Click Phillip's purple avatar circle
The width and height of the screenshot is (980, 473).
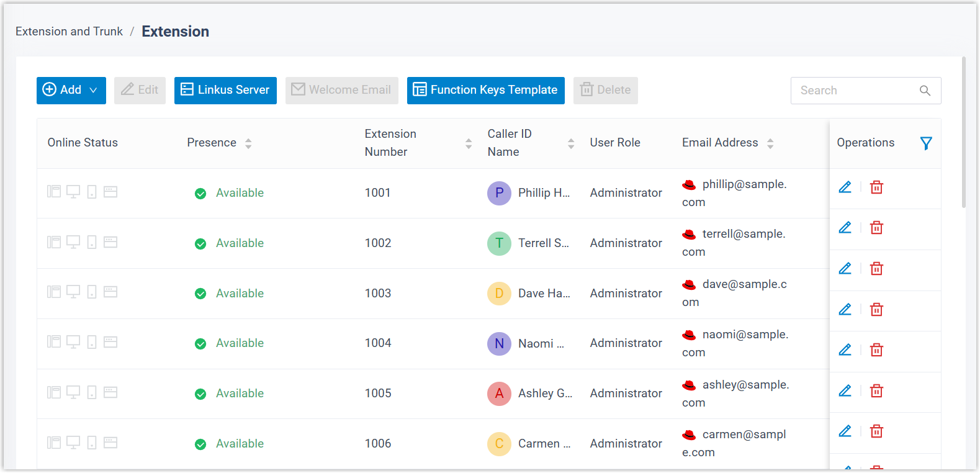tap(499, 193)
